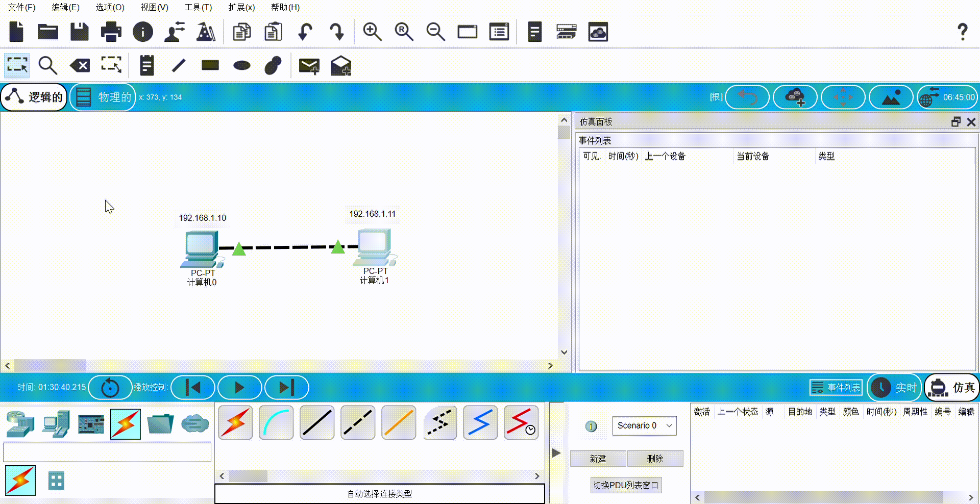This screenshot has height=504, width=980.
Task: Click the workspace horizontal scrollbar thumb
Action: tap(50, 365)
